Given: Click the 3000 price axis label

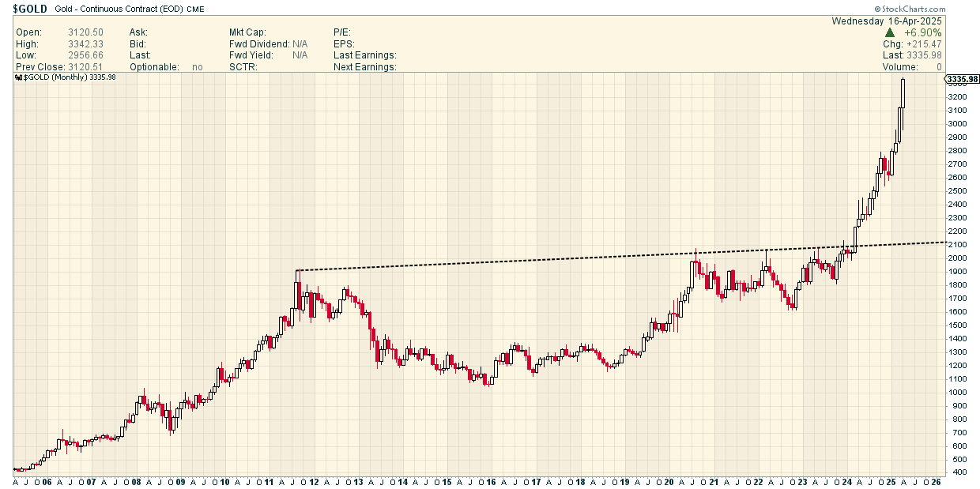Looking at the screenshot, I should [x=957, y=124].
